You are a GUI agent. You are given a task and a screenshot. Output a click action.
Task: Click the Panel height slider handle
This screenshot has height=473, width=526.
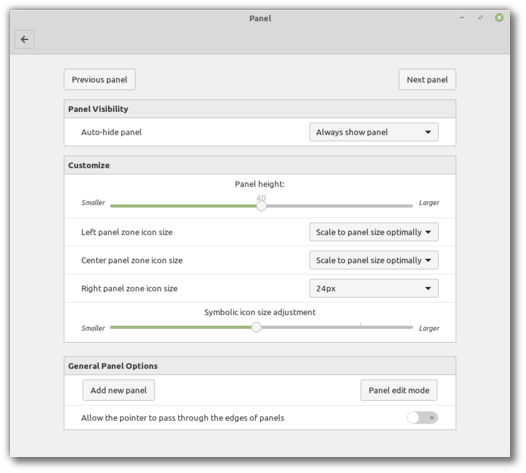point(261,206)
